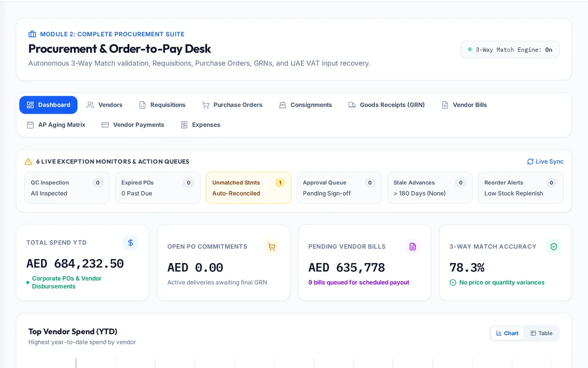588x368 pixels.
Task: Click the green check icon beside No price variances
Action: (x=453, y=282)
